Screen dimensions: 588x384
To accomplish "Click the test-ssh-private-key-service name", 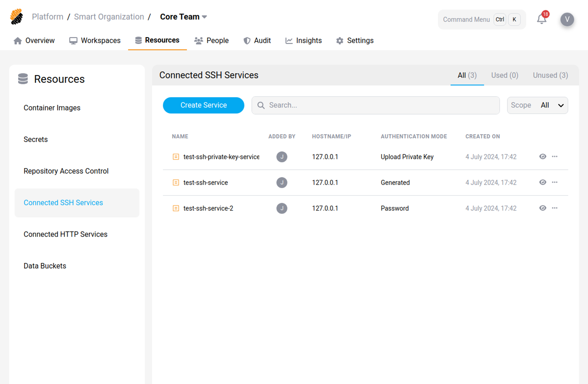I will (x=221, y=157).
